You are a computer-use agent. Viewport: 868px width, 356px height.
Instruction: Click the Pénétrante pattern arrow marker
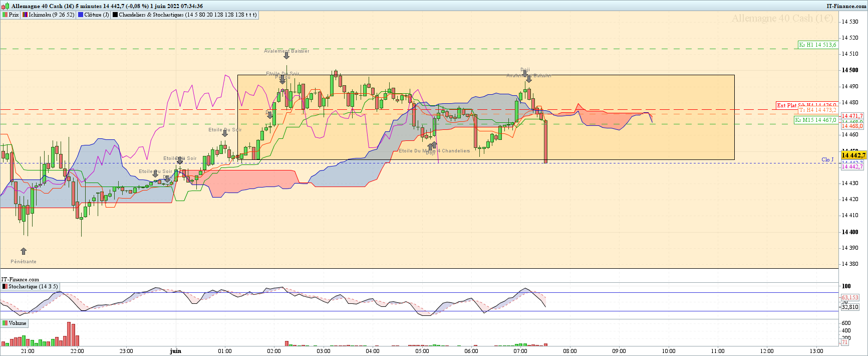point(24,251)
